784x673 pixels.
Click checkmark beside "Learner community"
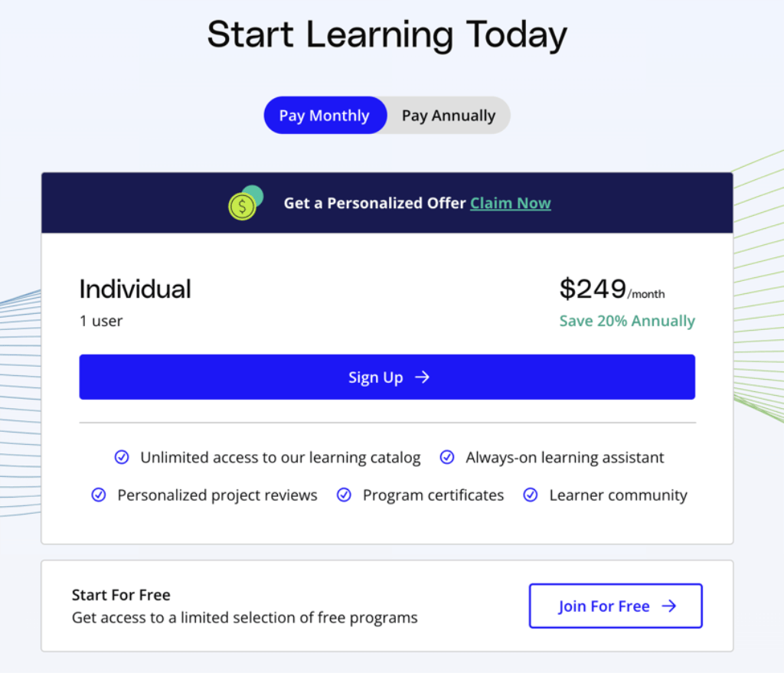pyautogui.click(x=531, y=495)
